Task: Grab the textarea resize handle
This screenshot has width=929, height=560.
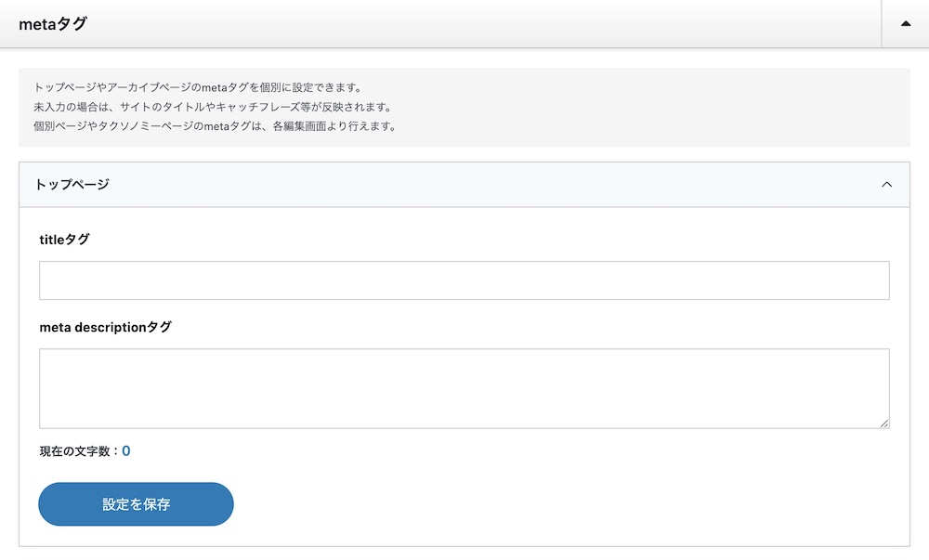Action: [x=884, y=423]
